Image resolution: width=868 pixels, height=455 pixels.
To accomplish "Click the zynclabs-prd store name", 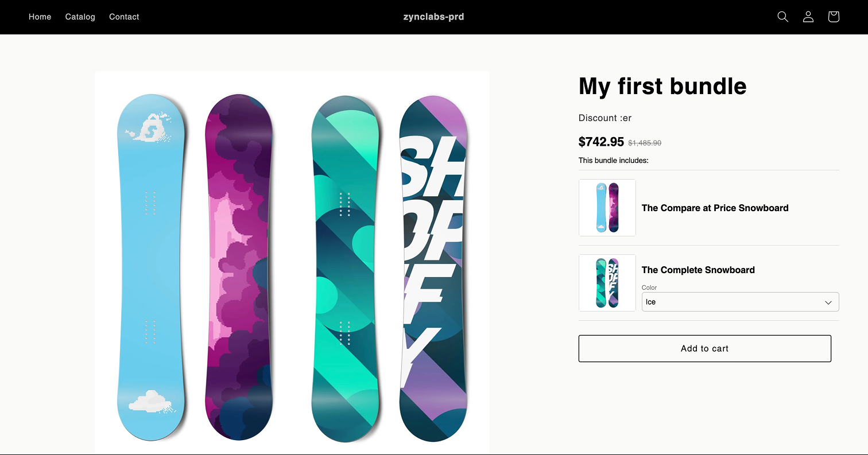I will pyautogui.click(x=433, y=17).
